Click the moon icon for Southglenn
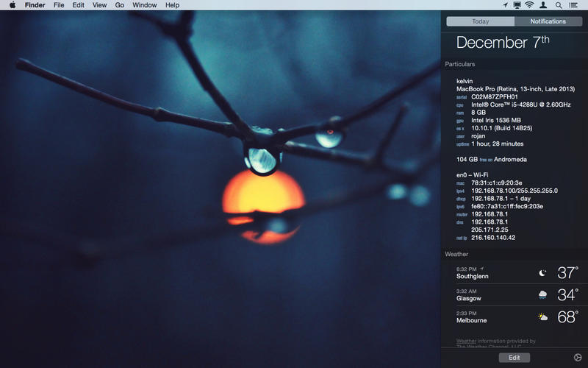588x368 pixels. [542, 273]
